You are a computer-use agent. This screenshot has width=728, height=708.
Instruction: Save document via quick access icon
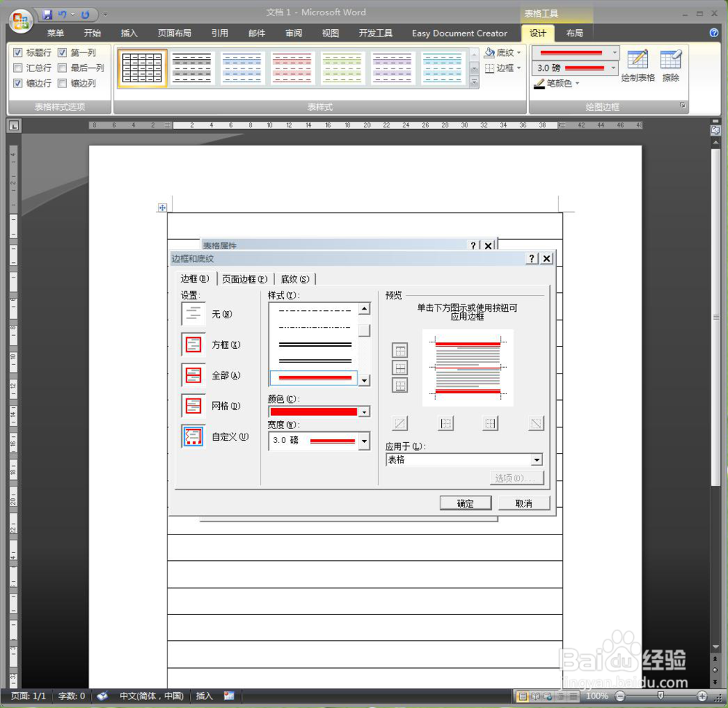click(x=47, y=15)
